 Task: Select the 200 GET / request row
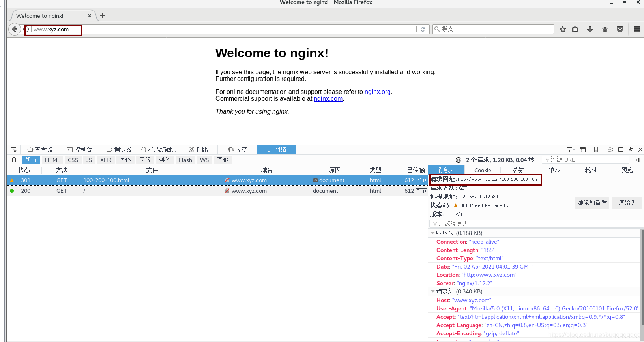(217, 191)
